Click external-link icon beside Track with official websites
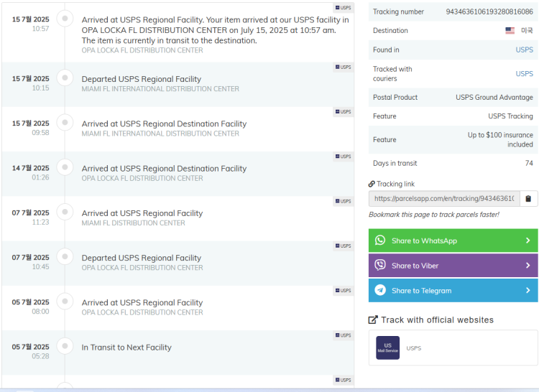539x392 pixels. [x=373, y=320]
